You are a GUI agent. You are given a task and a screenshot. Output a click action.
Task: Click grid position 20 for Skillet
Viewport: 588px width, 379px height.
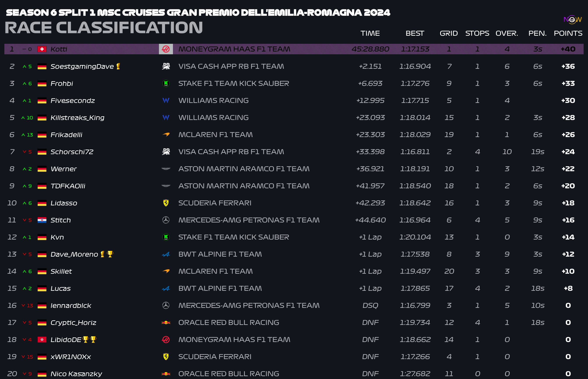[x=449, y=271]
